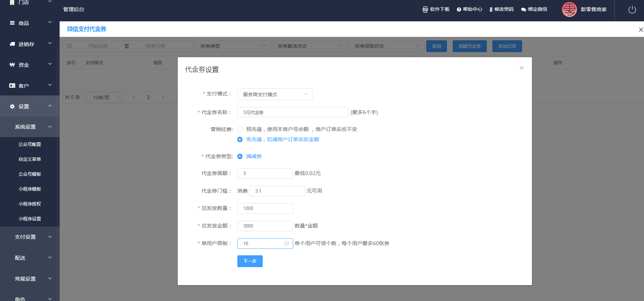This screenshot has width=644, height=301.
Task: Click the 帮助中心 link
Action: tap(472, 9)
